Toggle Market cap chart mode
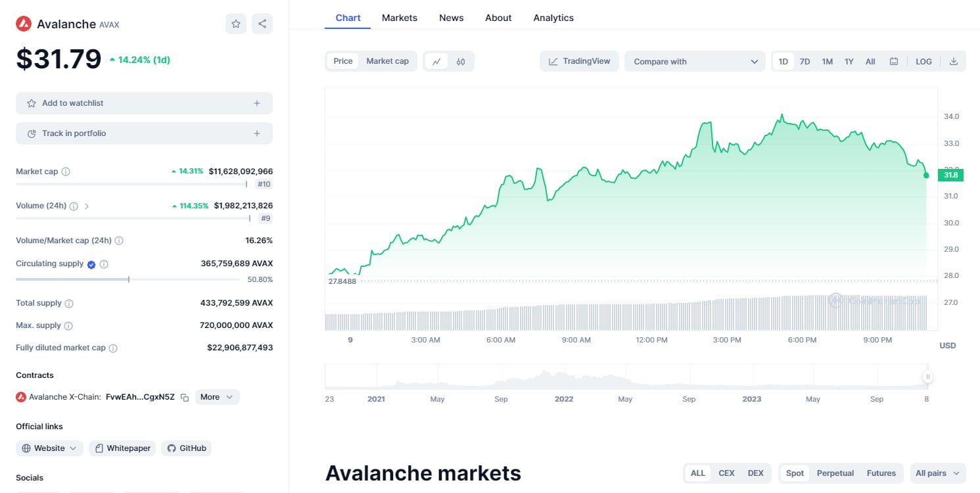Viewport: 980px width, 493px height. [x=388, y=61]
